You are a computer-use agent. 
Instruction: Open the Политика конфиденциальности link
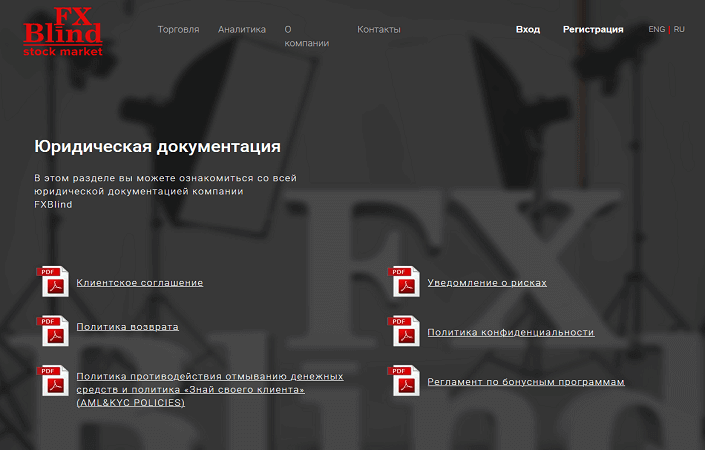coord(510,332)
